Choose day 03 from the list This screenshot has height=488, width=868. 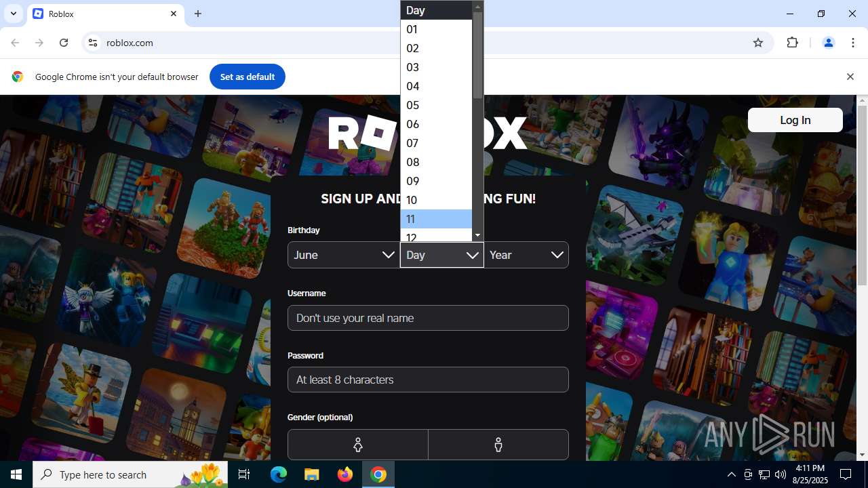coord(436,67)
